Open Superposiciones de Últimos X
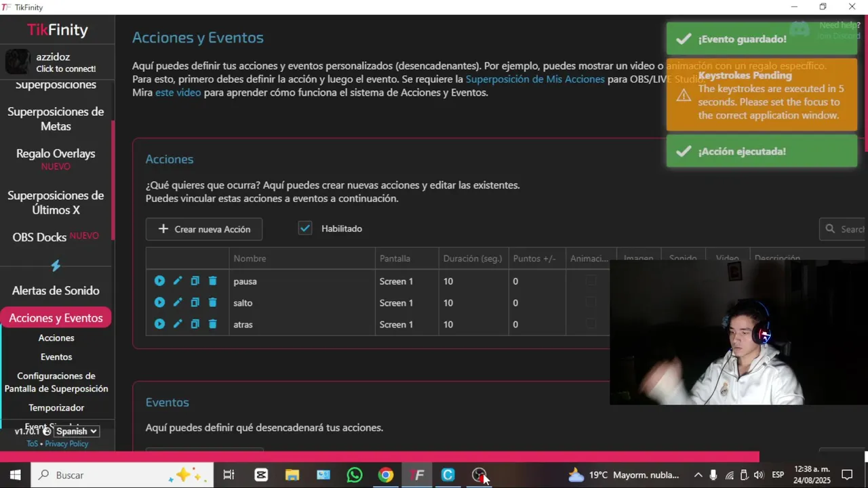This screenshot has height=488, width=868. pos(56,203)
